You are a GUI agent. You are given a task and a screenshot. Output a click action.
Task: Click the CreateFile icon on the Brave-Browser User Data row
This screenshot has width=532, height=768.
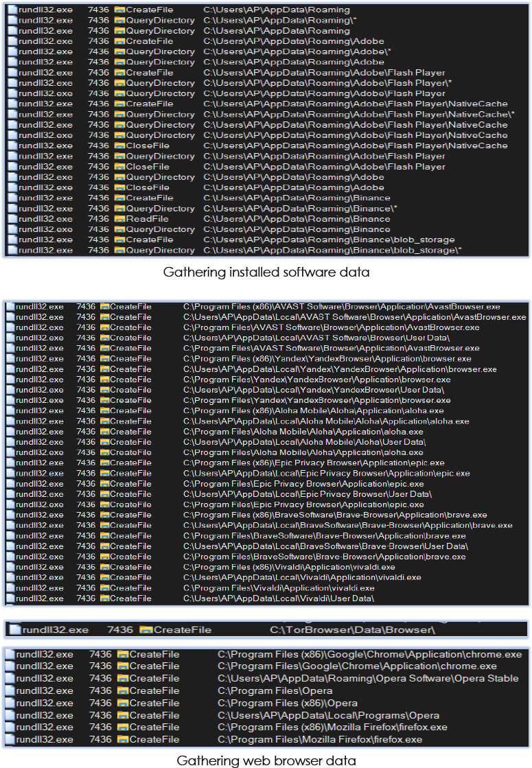click(x=104, y=546)
